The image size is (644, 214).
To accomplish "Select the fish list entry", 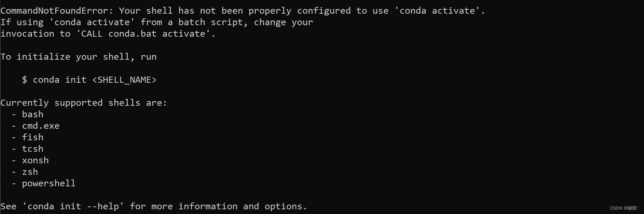I will [33, 137].
